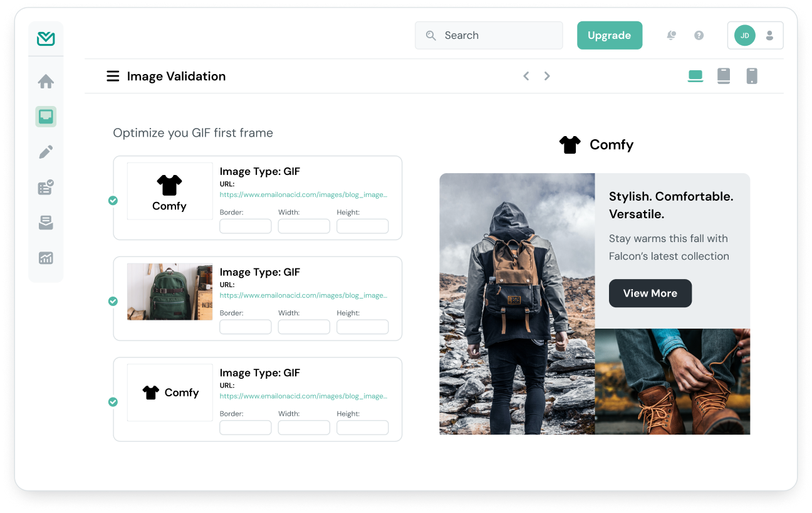
Task: Click the Width field in the backpack card
Action: (x=304, y=327)
